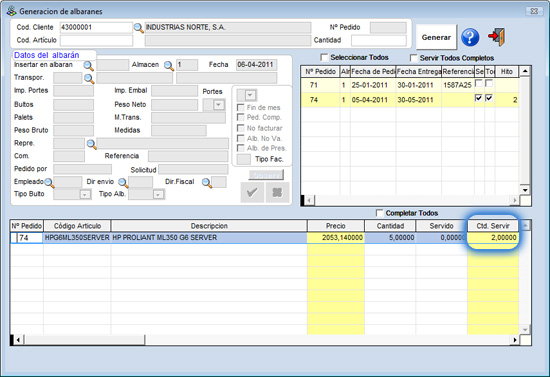
Task: Click the HP PROLIANT ML350 G6 SERVER description
Action: [209, 238]
